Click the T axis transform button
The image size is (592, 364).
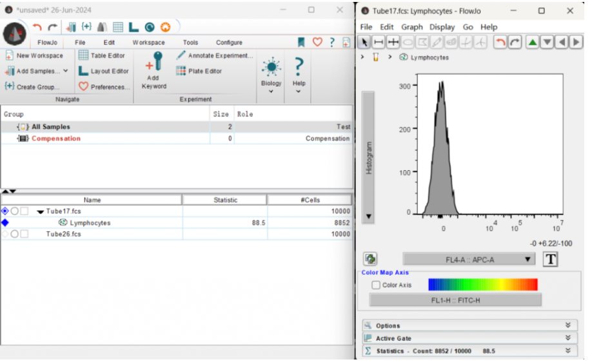pyautogui.click(x=551, y=259)
